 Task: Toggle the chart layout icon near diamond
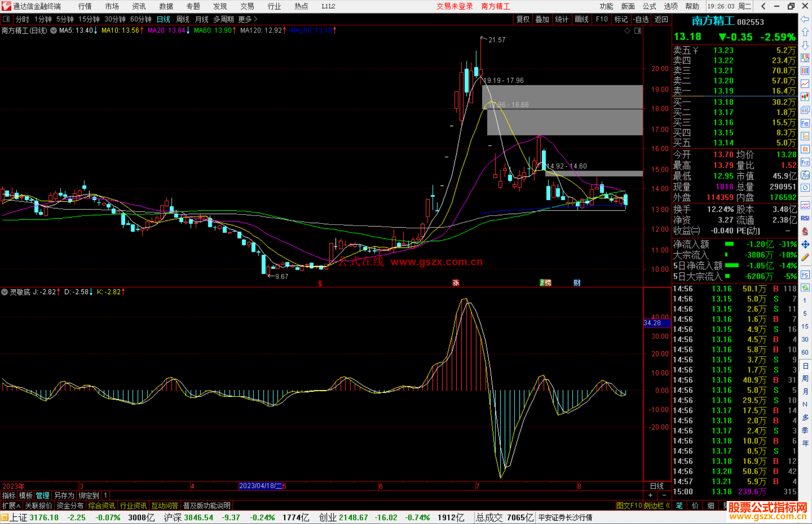[x=638, y=31]
